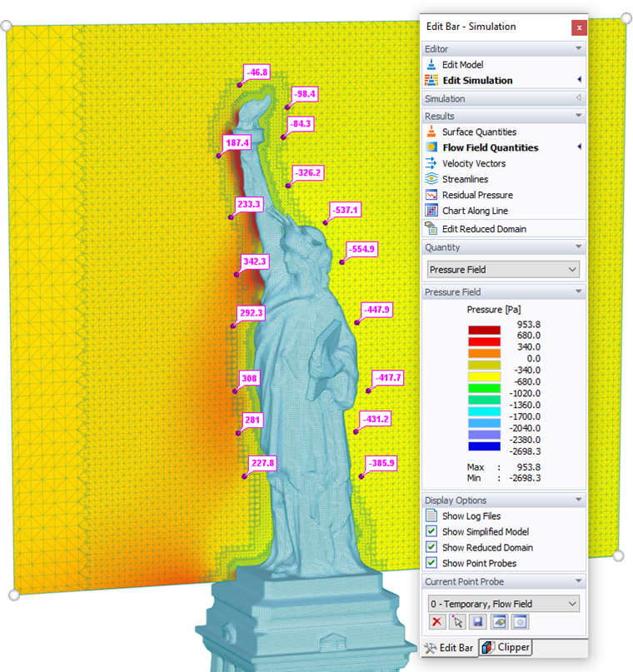Click the 342.3 point probe label
Screen dimensions: 633x672
tap(255, 261)
